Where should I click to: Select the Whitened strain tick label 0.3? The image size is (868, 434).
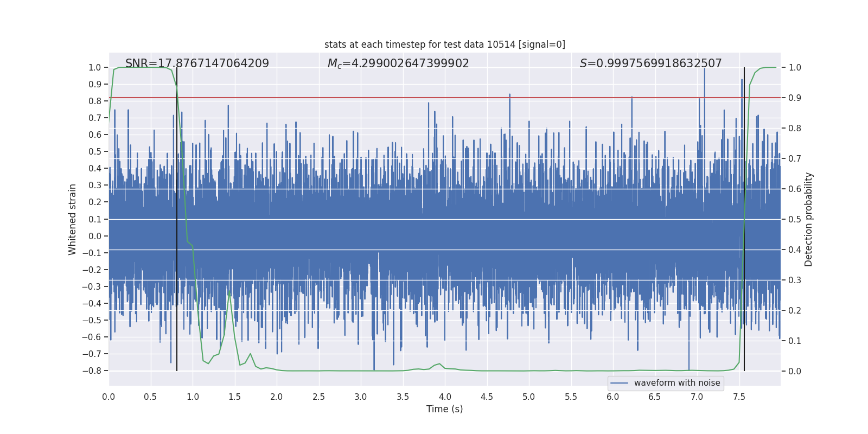coord(95,186)
